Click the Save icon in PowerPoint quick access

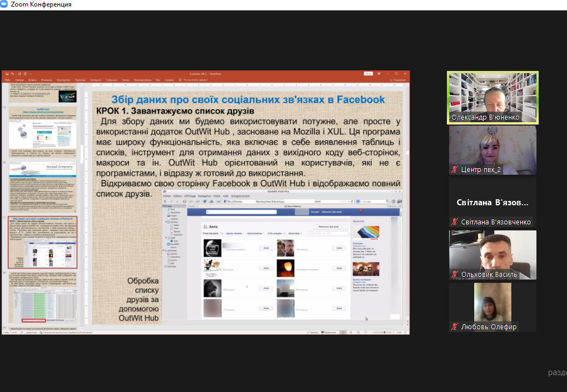7,74
